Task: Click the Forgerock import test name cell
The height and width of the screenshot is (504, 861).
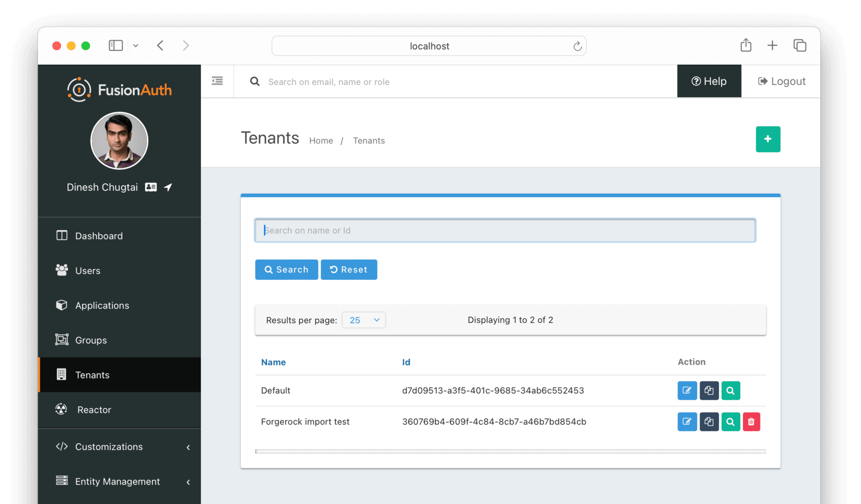Action: [x=306, y=422]
